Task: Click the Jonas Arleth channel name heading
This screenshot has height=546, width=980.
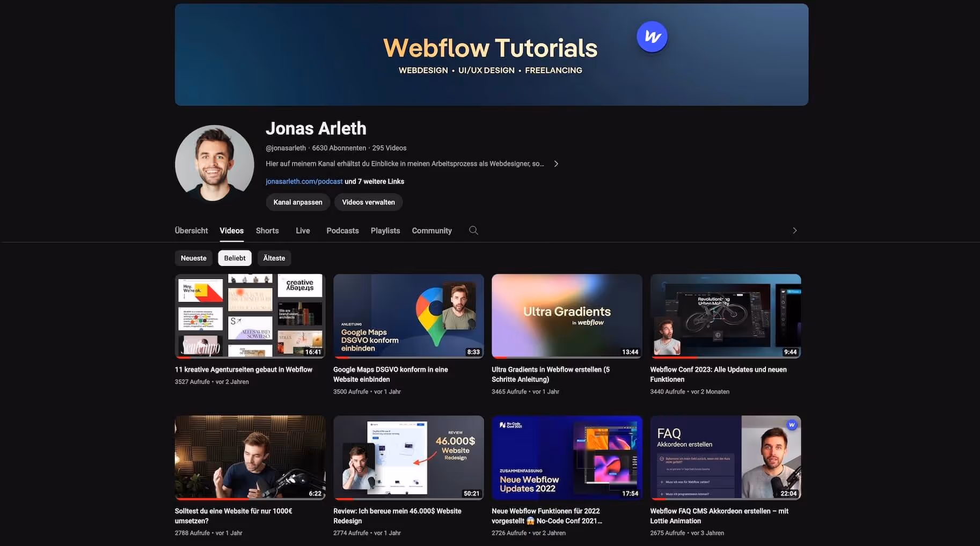Action: click(316, 128)
